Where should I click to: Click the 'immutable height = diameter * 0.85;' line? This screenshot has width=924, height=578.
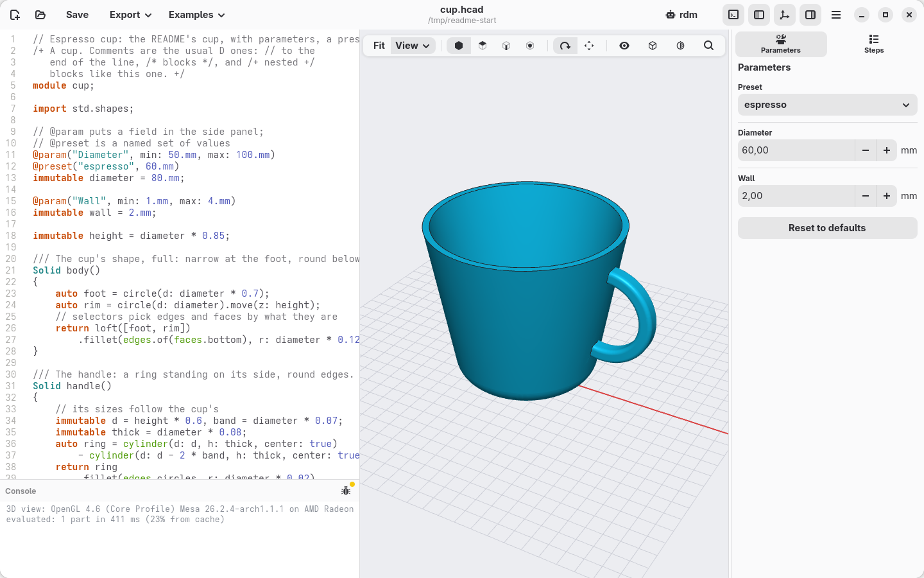coord(132,236)
